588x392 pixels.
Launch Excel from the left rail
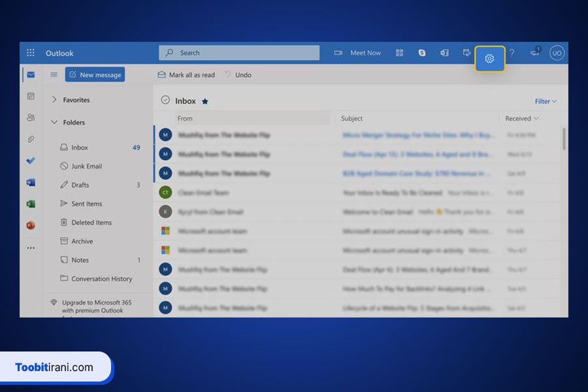tap(31, 204)
